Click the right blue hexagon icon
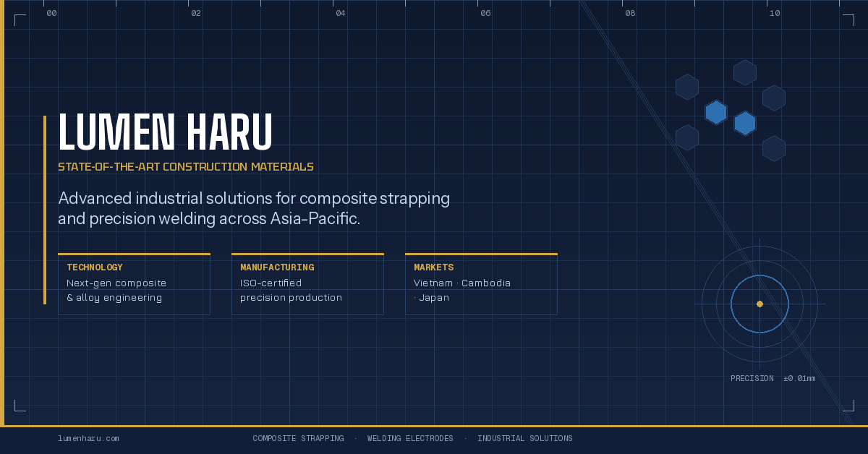 [744, 123]
